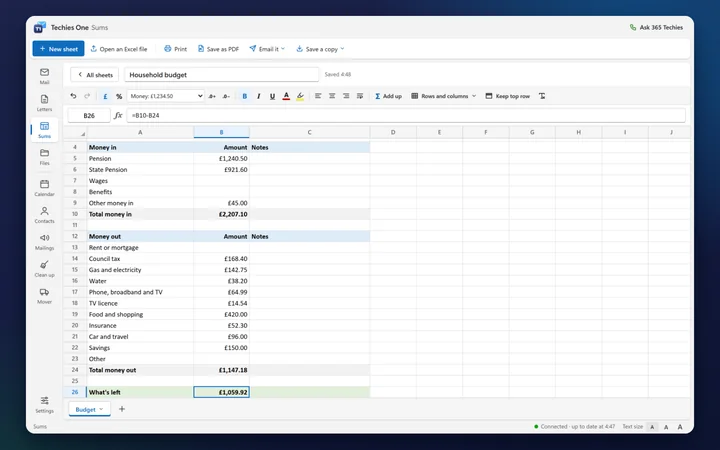
Task: Decrease decimal places
Action: (226, 96)
